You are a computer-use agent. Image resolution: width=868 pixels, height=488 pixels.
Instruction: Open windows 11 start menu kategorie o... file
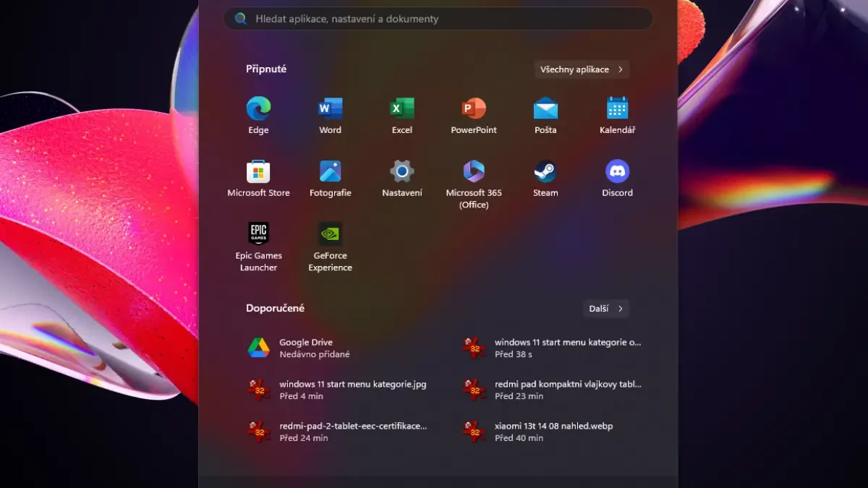(x=553, y=348)
